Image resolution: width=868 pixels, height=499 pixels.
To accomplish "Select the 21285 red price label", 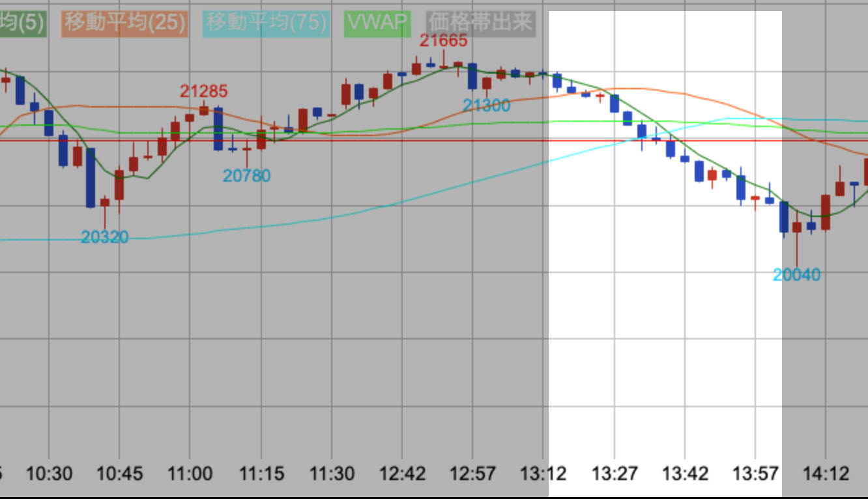I will [x=204, y=91].
